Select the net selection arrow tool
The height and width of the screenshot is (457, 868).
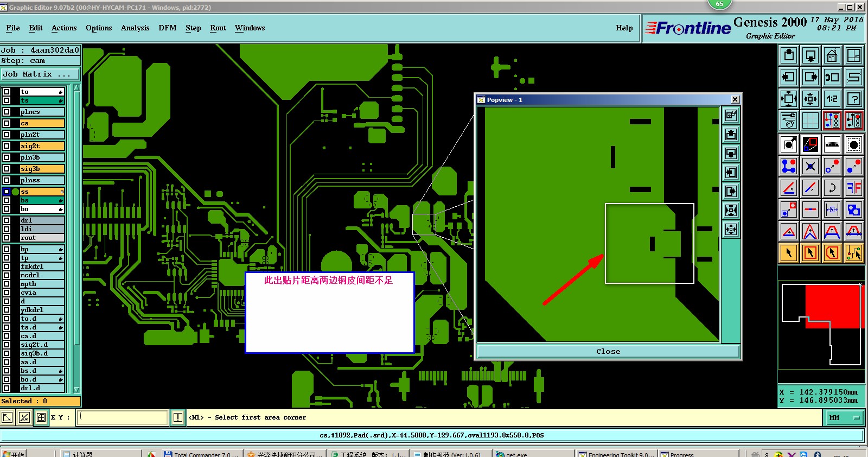854,252
